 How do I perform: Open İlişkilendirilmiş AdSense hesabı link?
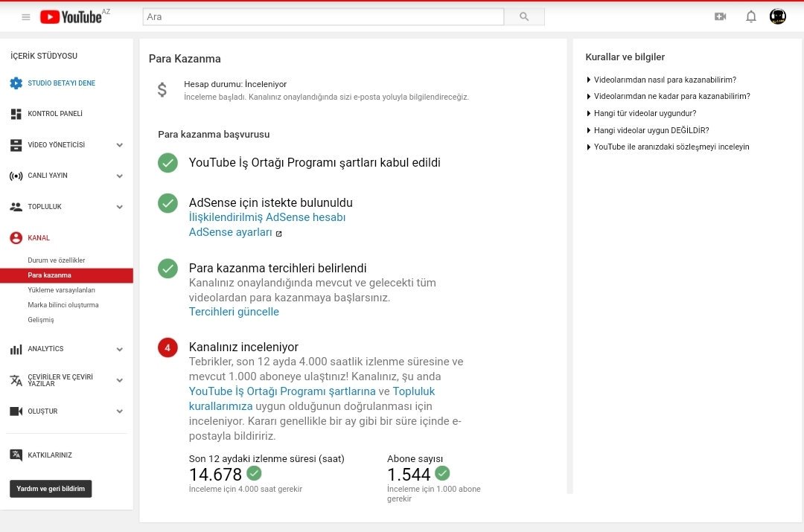pyautogui.click(x=267, y=217)
